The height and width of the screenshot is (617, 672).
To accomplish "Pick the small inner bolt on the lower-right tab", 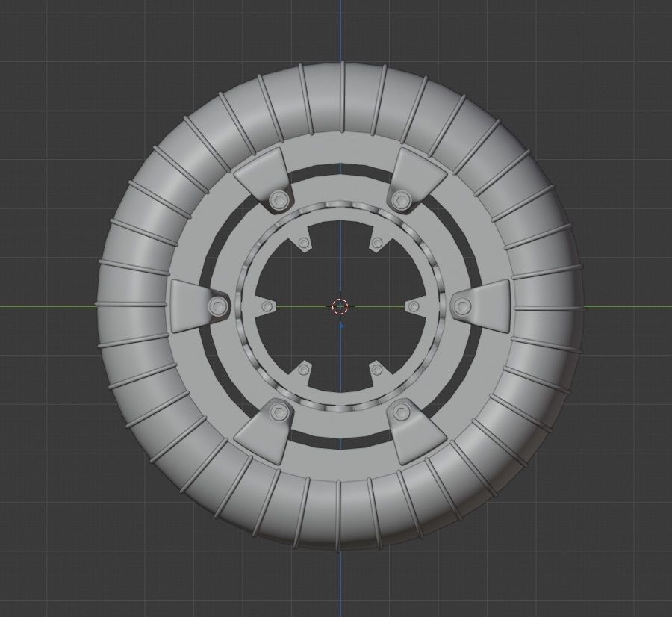I will 377,369.
